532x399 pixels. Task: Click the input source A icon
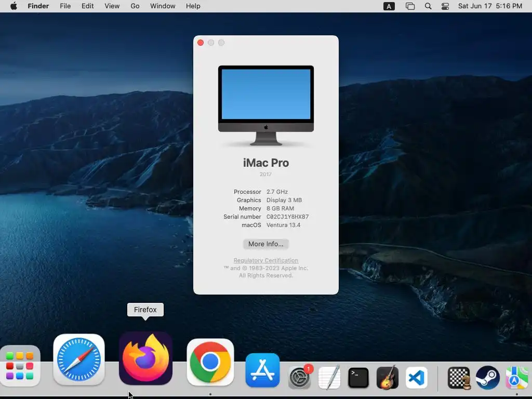389,6
